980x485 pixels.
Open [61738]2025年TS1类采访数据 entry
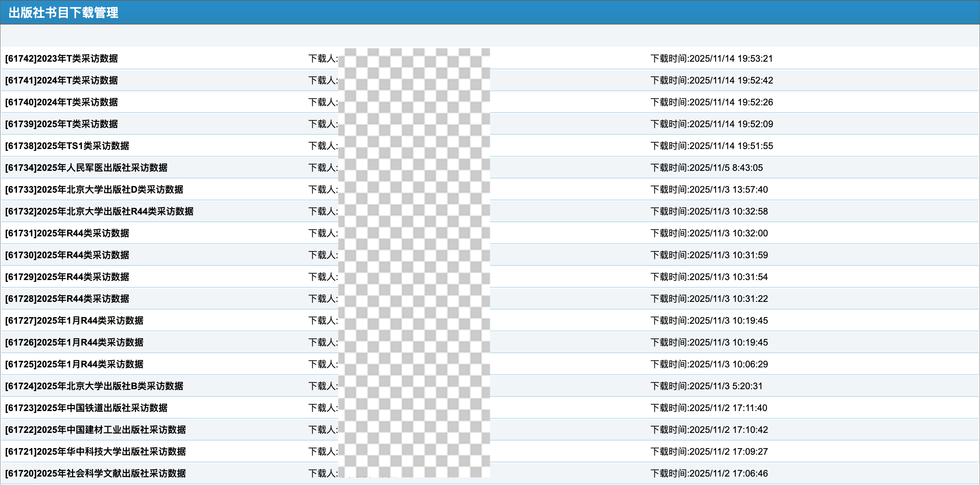[67, 146]
